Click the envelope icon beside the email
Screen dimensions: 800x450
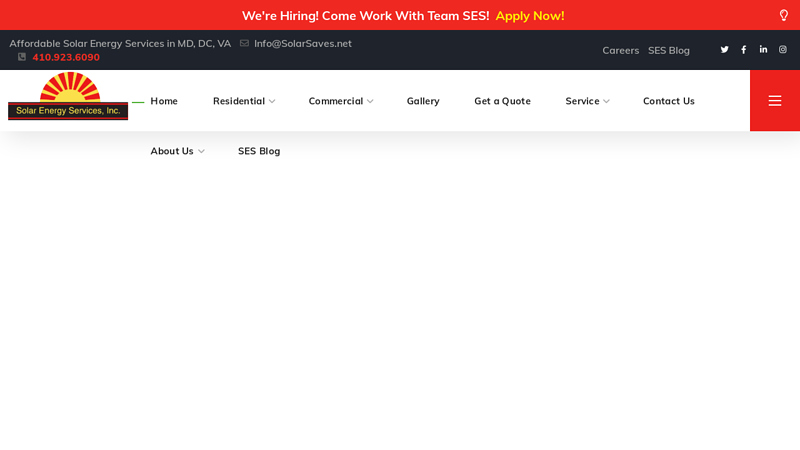[x=244, y=43]
